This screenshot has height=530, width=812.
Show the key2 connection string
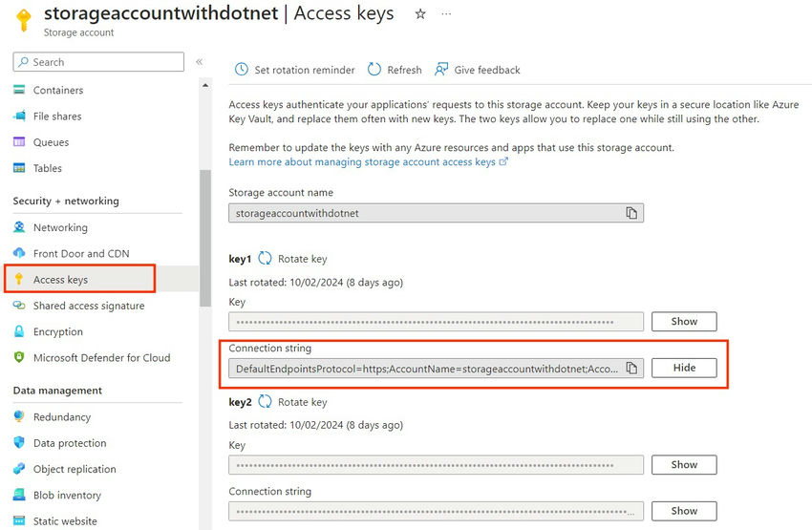(x=684, y=511)
